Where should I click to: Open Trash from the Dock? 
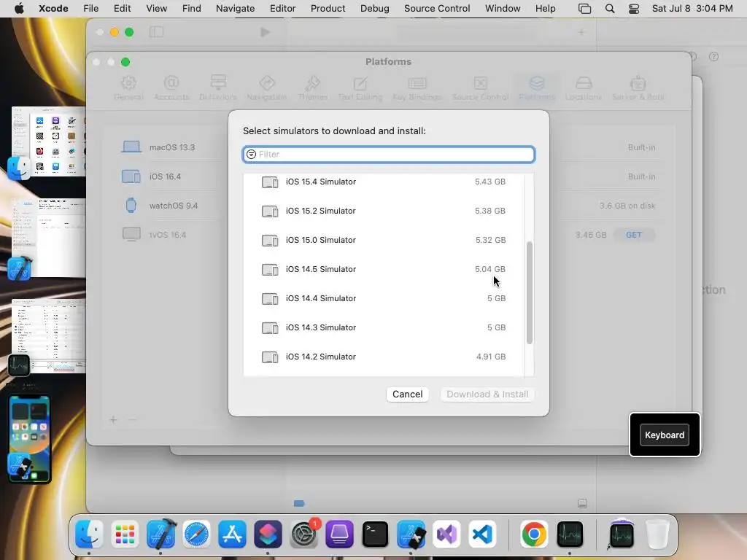[x=657, y=534]
